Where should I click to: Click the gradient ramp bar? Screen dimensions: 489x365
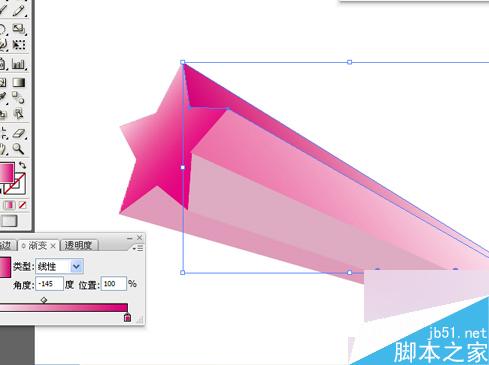coord(64,308)
